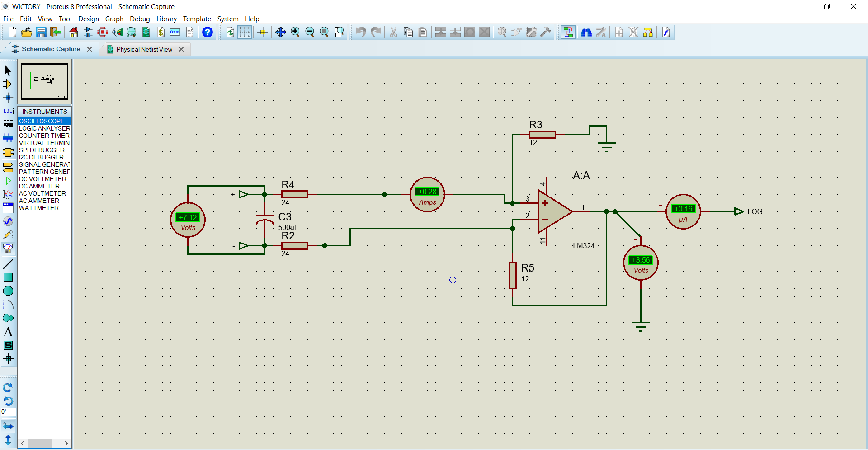This screenshot has width=868, height=450.
Task: Select LOGIC ANALYSER in the instruments list
Action: coord(44,128)
